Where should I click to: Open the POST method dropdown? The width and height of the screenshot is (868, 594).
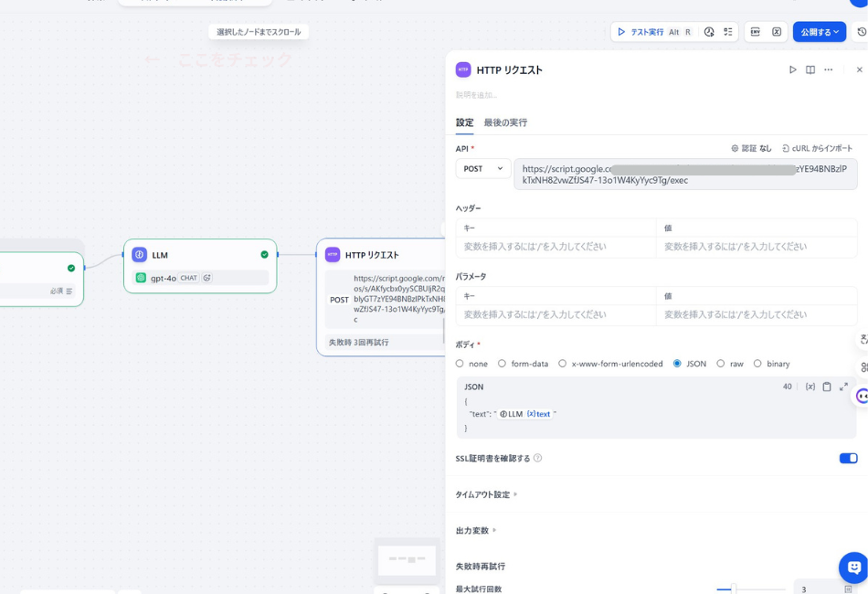483,169
